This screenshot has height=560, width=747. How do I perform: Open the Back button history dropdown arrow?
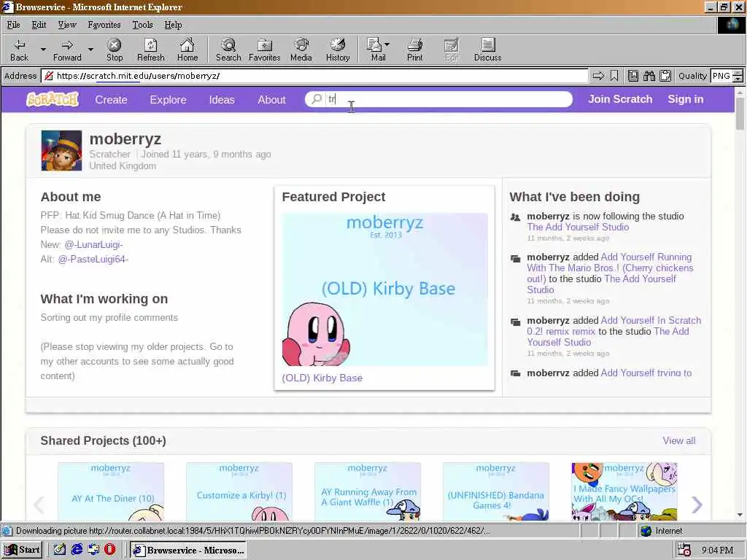coord(43,49)
